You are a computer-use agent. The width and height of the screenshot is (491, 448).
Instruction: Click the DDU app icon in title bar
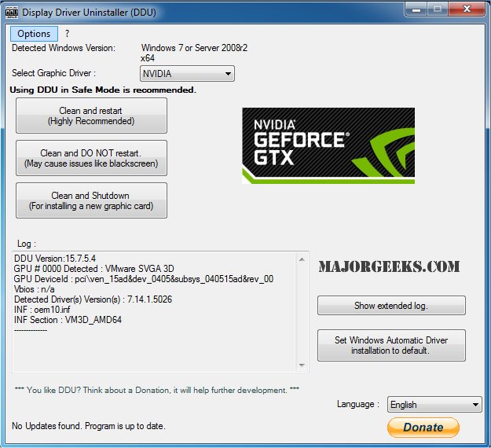12,12
